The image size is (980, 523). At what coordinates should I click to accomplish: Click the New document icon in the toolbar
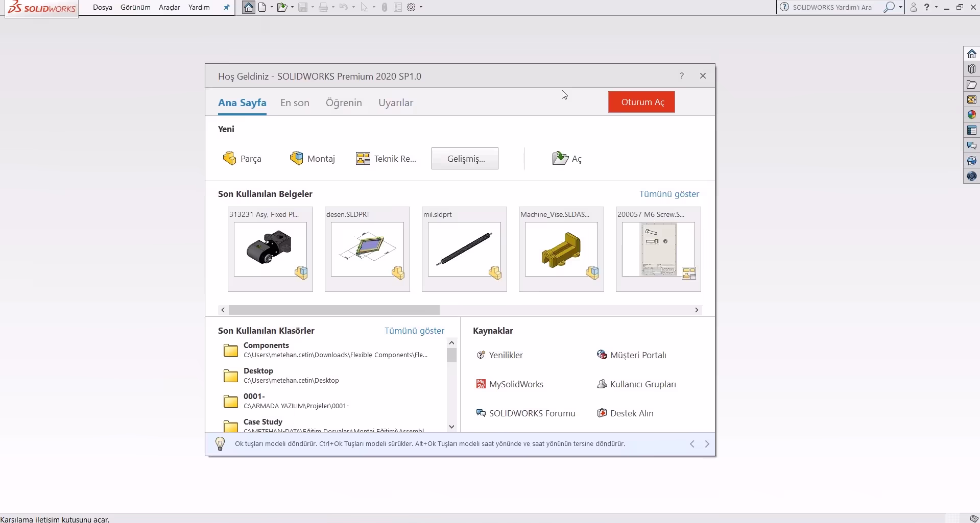tap(262, 7)
